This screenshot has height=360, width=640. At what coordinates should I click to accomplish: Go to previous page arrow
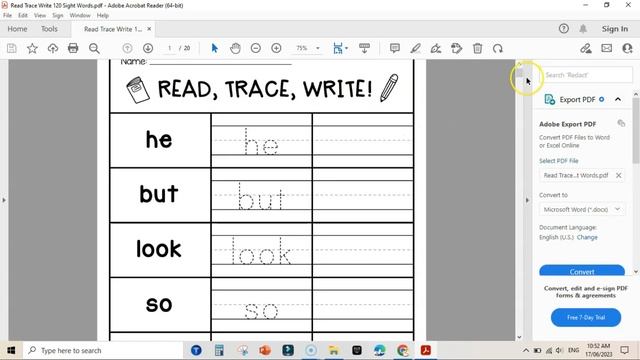click(x=127, y=48)
